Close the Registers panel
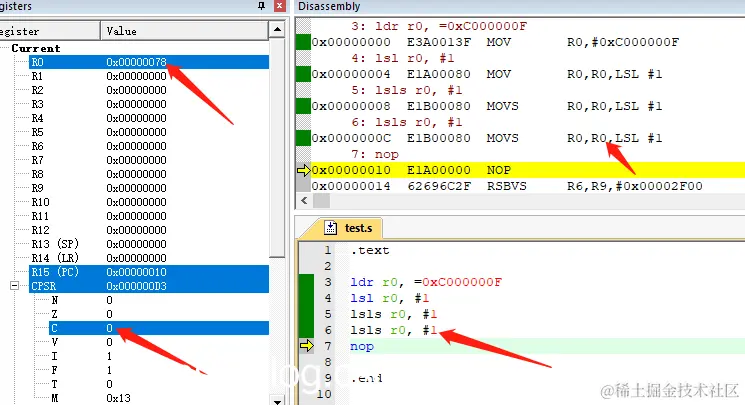 (279, 6)
